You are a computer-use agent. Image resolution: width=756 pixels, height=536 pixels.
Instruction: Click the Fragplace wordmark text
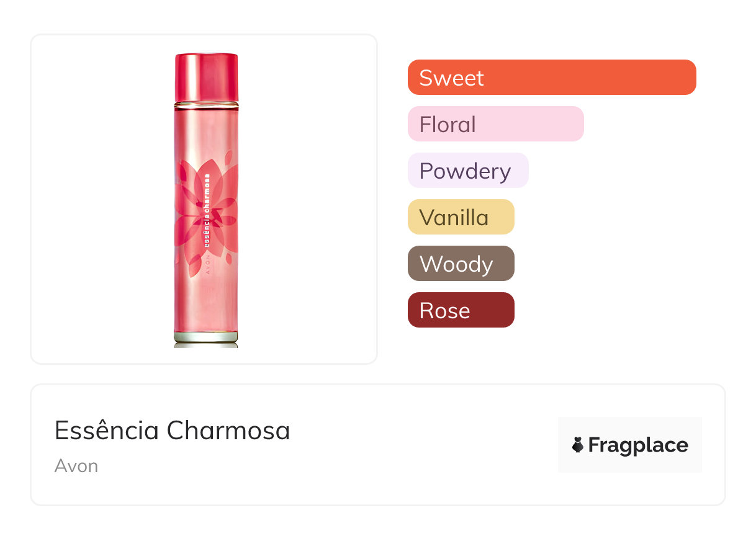coord(638,445)
